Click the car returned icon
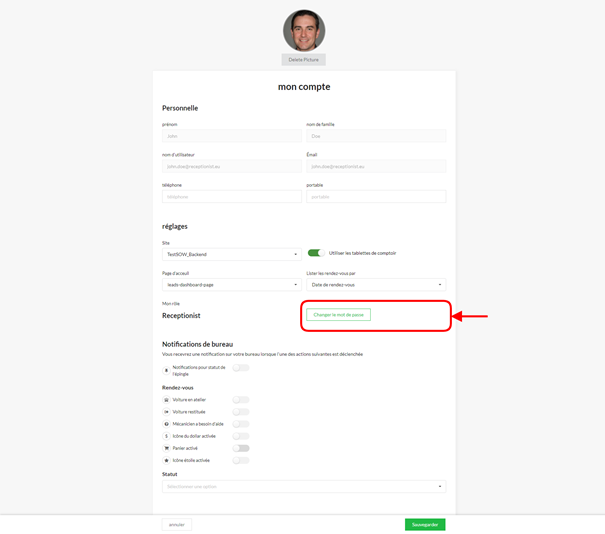The image size is (605, 534). pyautogui.click(x=167, y=412)
